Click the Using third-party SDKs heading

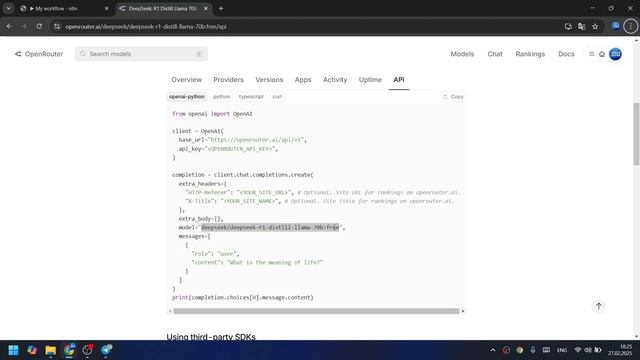[x=211, y=336]
